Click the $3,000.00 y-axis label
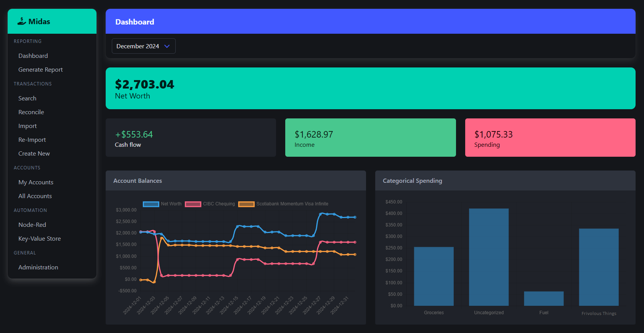The image size is (644, 333). [x=126, y=210]
